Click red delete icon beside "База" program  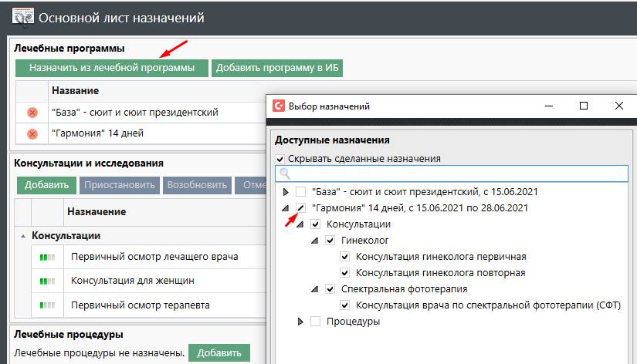32,113
